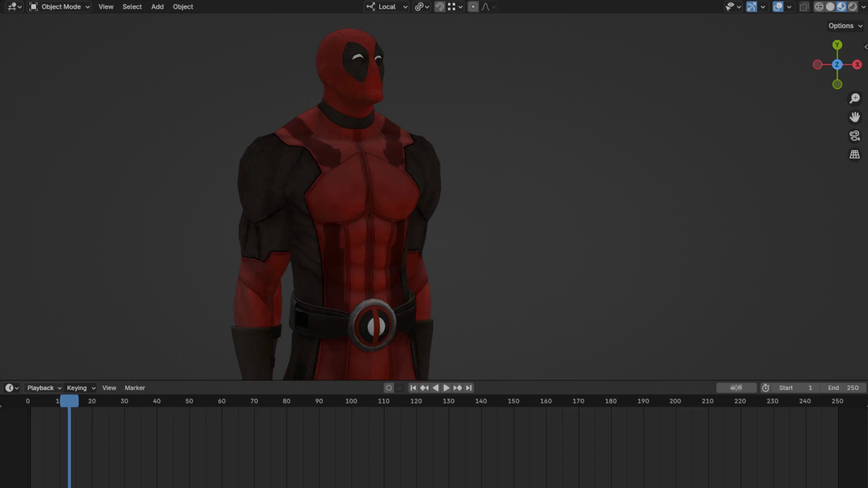Select rendered viewport shading mode
Screen dimensions: 868x488
pos(853,7)
